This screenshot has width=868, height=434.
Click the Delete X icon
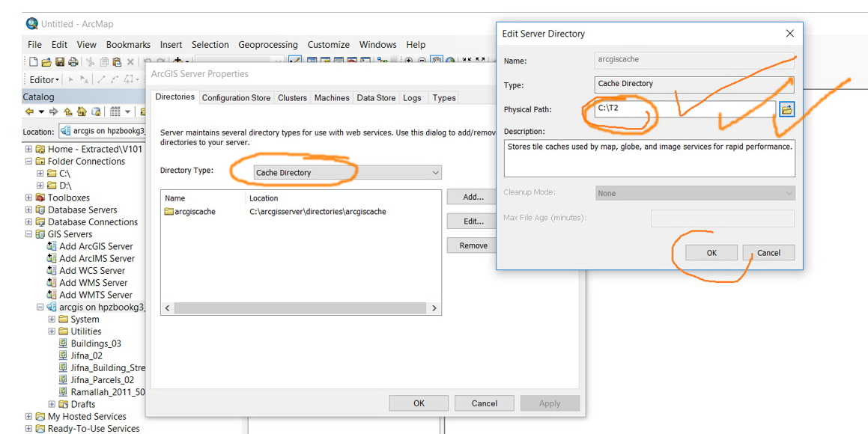coord(130,62)
